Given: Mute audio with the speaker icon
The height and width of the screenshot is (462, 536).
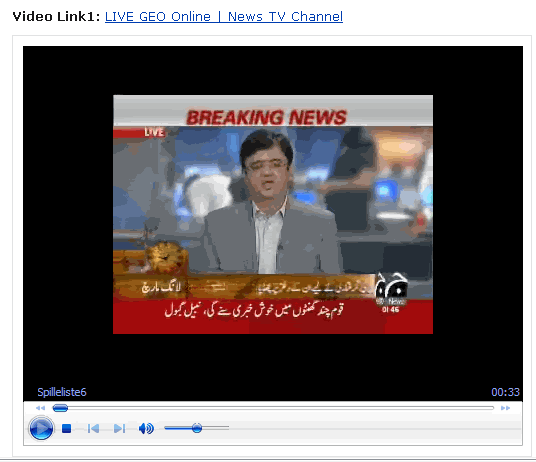Looking at the screenshot, I should [146, 428].
